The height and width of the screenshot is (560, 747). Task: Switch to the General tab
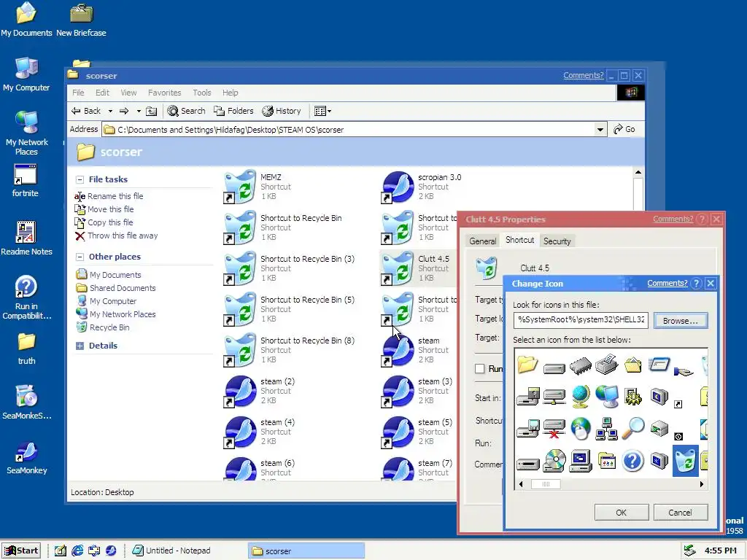pos(483,241)
